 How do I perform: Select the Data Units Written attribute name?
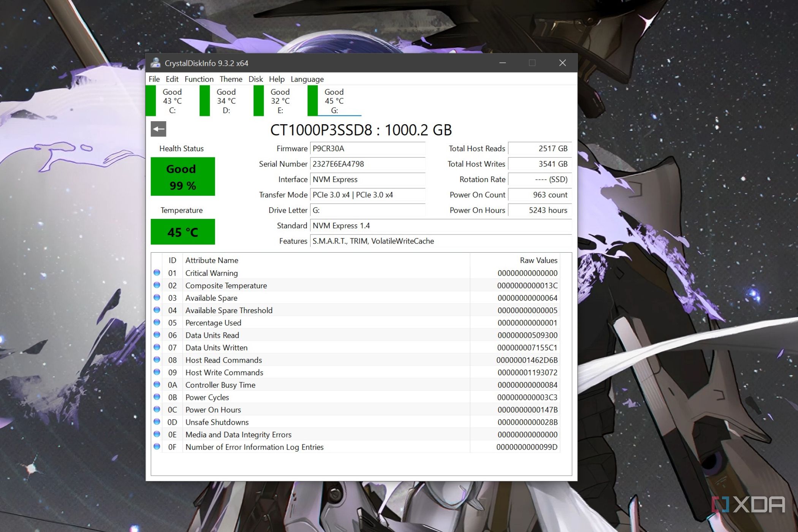(x=216, y=348)
